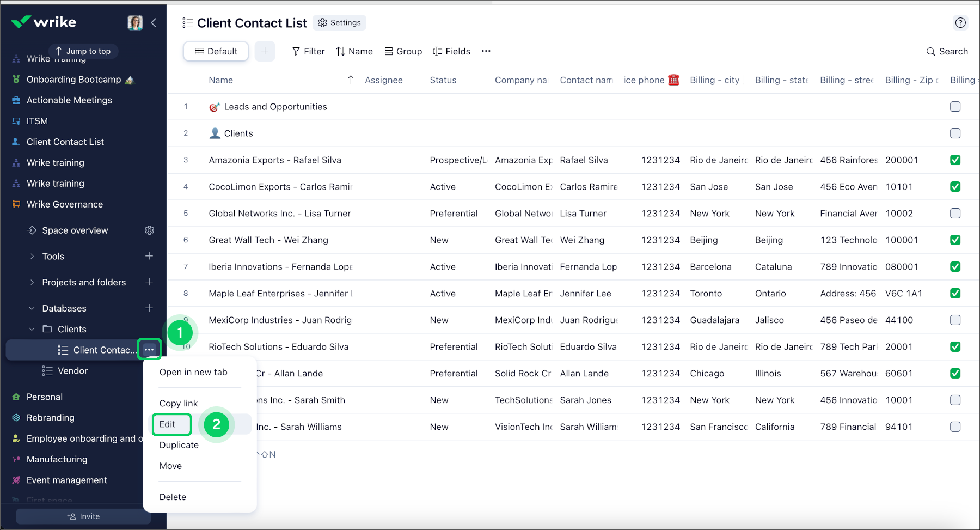Screen dimensions: 980x530
Task: Click the Space overview gear icon
Action: click(x=149, y=230)
